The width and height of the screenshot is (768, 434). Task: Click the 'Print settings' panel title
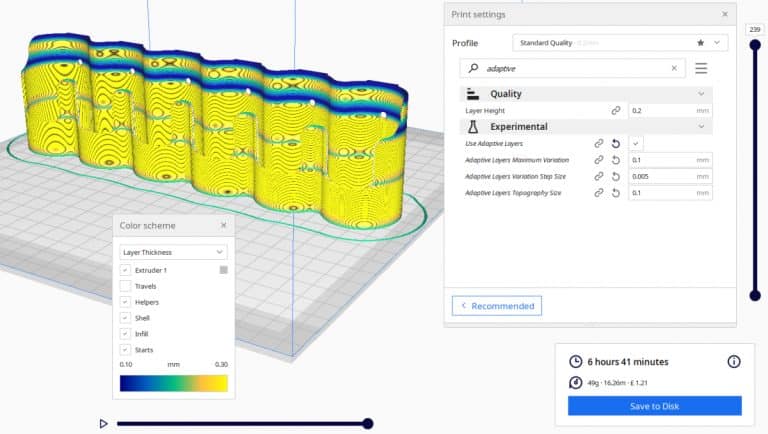click(x=478, y=14)
